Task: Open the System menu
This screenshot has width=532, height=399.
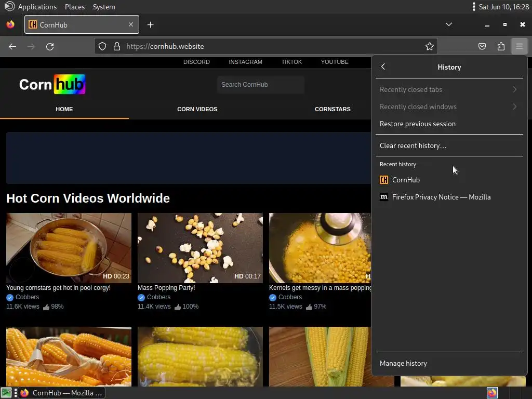Action: coord(104,7)
